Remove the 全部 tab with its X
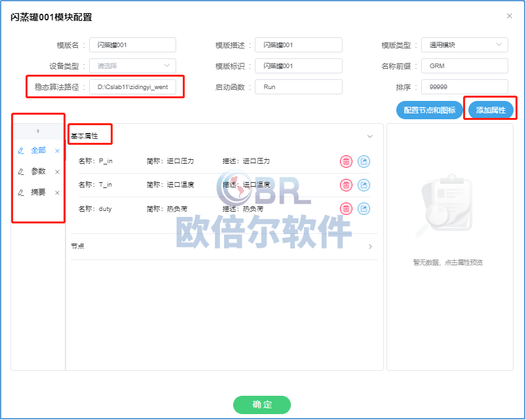Image resolution: width=526 pixels, height=420 pixels. point(57,151)
